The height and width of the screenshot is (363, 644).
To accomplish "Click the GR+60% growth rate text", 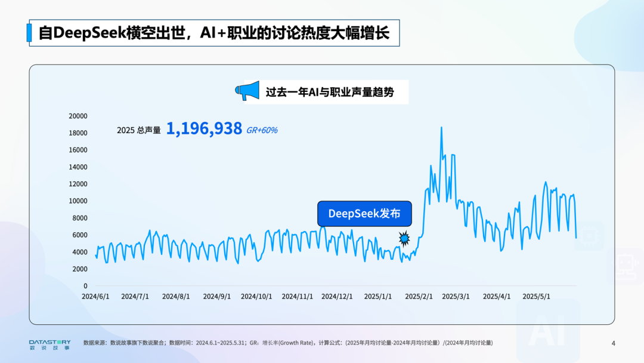I will pyautogui.click(x=262, y=130).
